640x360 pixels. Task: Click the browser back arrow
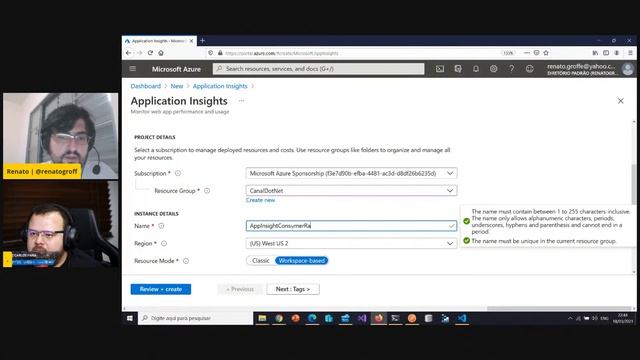point(129,53)
